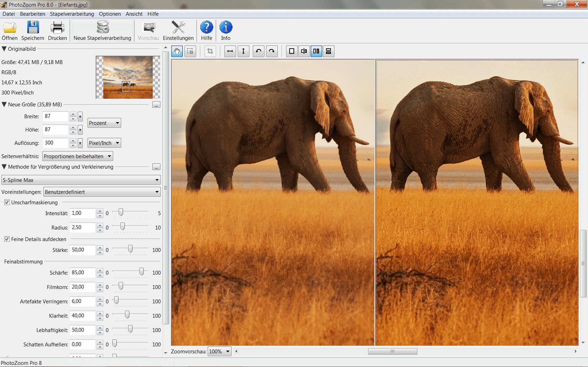Rotate the image counterclockwise
Screen dimensions: 588x367
pos(258,51)
